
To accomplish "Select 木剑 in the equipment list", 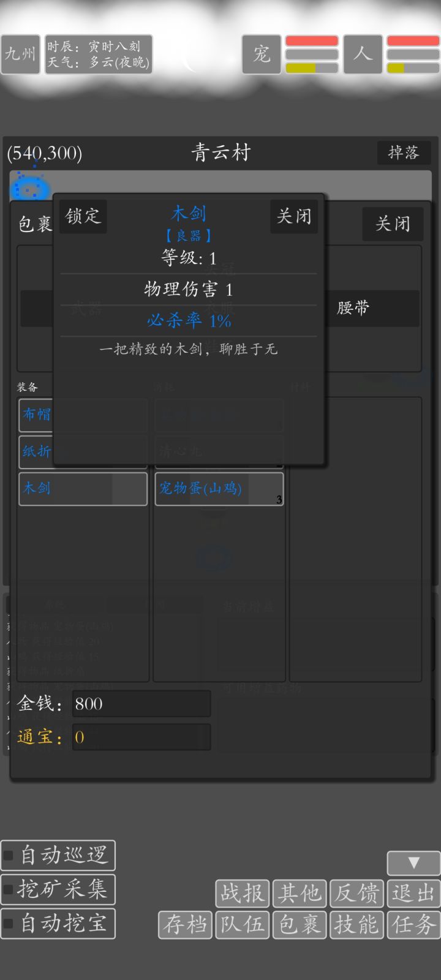I will pos(83,489).
